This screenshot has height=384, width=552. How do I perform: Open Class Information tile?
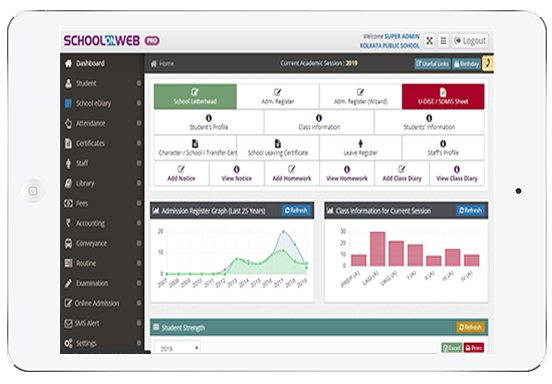click(319, 122)
